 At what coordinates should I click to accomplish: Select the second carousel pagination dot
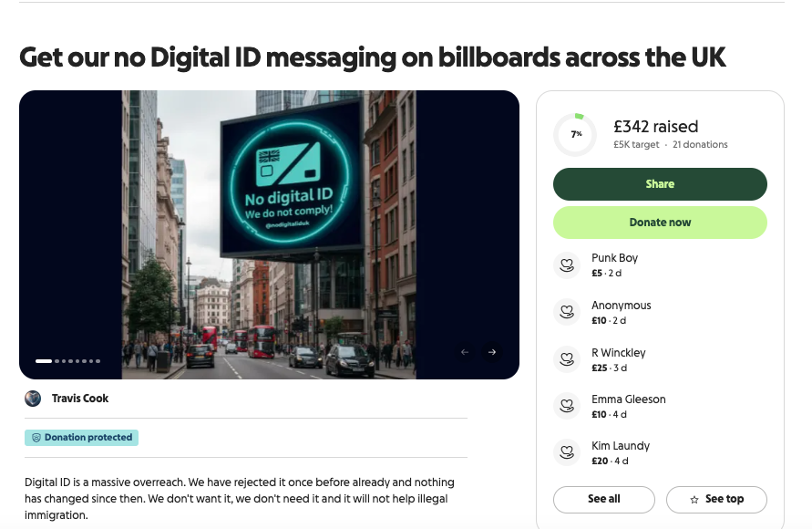click(57, 361)
